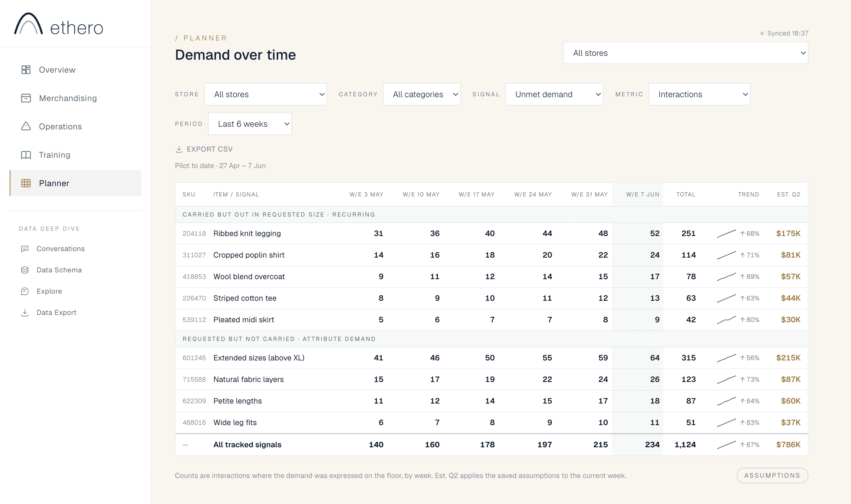Click the $215K estimate value

788,358
